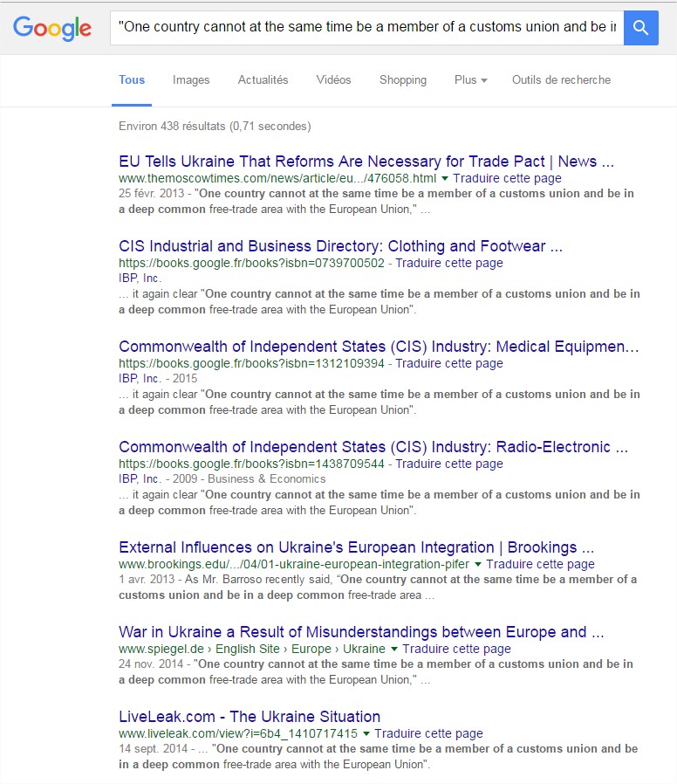Expand the Plus dropdown menu

470,80
